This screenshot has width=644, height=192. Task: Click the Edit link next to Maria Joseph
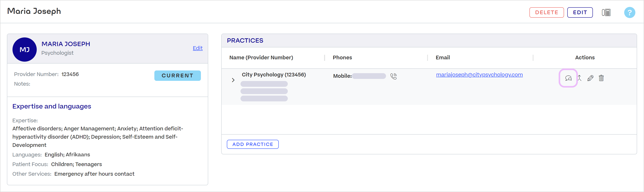pyautogui.click(x=197, y=48)
